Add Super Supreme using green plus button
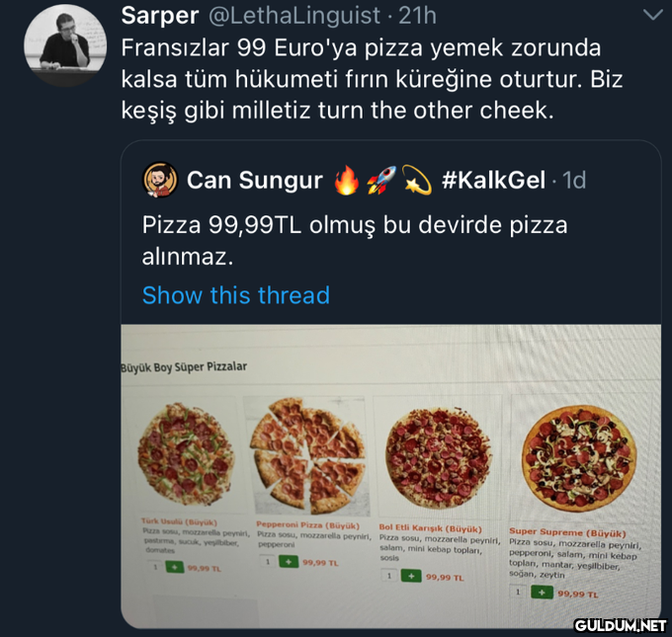This screenshot has width=672, height=637. [x=543, y=593]
